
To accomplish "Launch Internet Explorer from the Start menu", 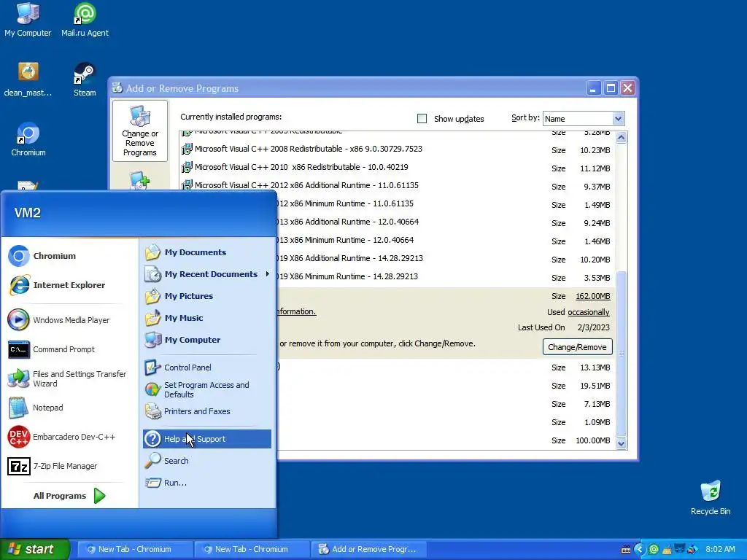I will [56, 285].
